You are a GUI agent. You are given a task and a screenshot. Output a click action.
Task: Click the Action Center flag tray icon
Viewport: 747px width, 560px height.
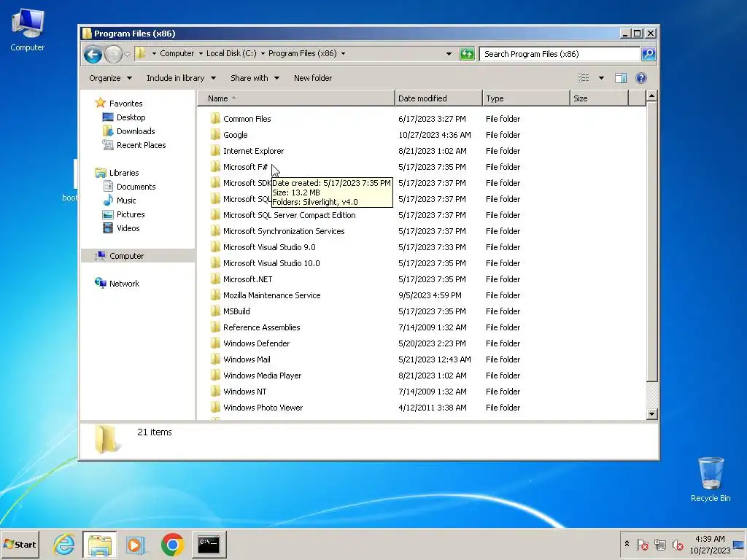point(642,544)
